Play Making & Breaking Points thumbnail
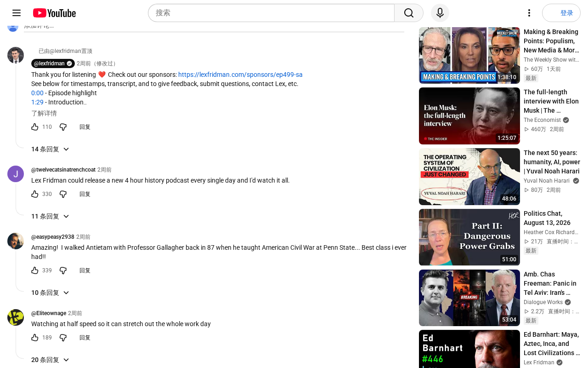 click(x=469, y=55)
